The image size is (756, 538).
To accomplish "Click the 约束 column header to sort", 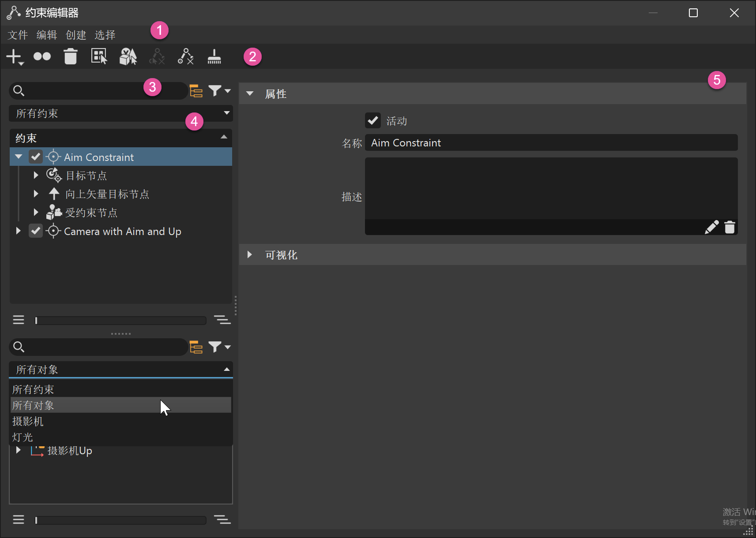I will [x=121, y=138].
